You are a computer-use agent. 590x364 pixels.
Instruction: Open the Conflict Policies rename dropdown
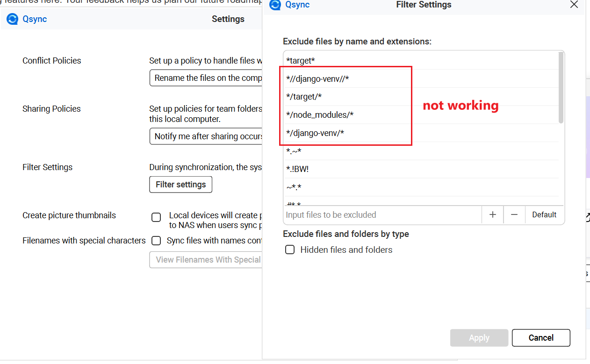coord(206,78)
